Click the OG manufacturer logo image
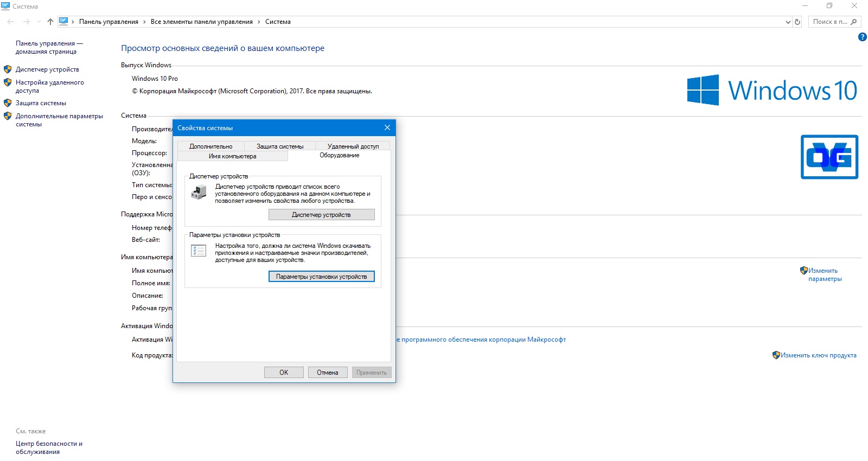The image size is (868, 461). 829,157
